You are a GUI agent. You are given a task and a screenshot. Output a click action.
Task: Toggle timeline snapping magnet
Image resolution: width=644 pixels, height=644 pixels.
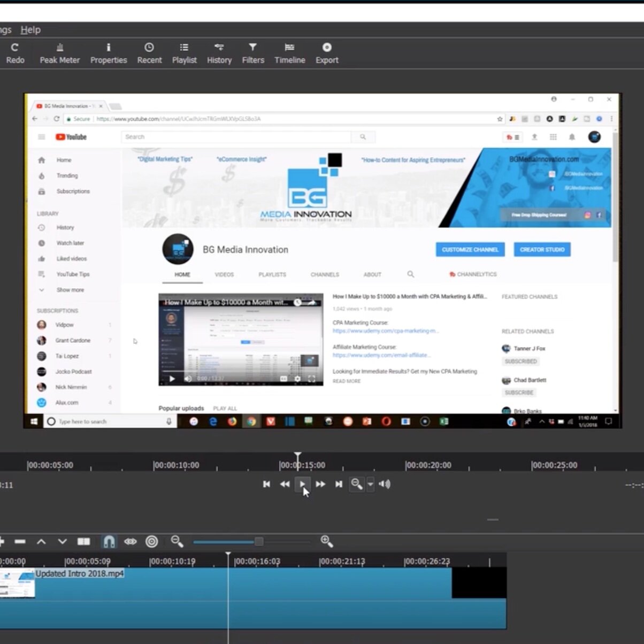tap(109, 542)
